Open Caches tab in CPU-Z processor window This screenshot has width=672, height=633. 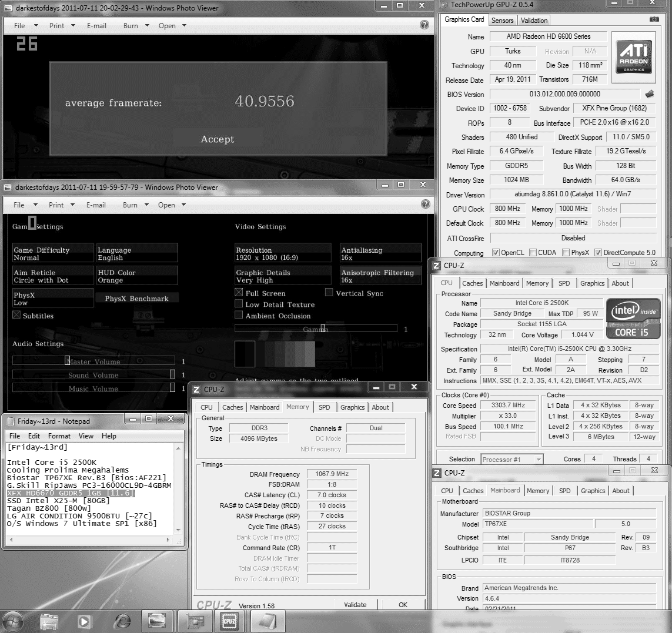pyautogui.click(x=472, y=283)
